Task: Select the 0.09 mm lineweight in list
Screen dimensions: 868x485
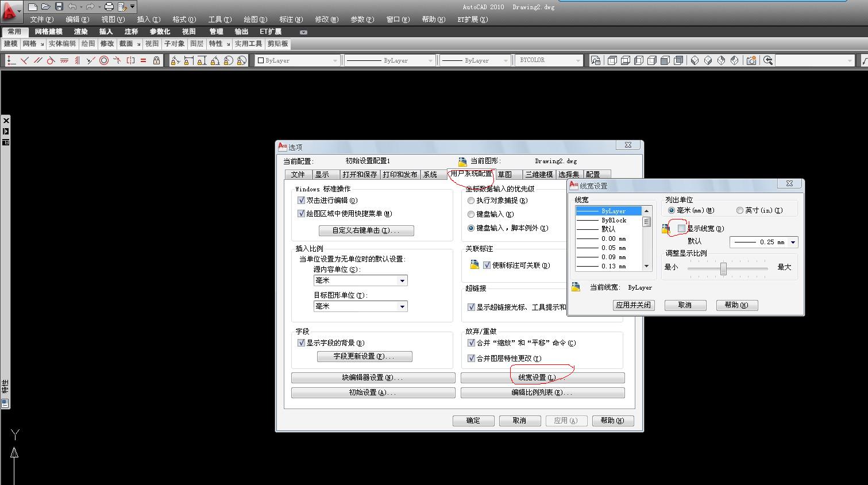Action: click(x=609, y=257)
